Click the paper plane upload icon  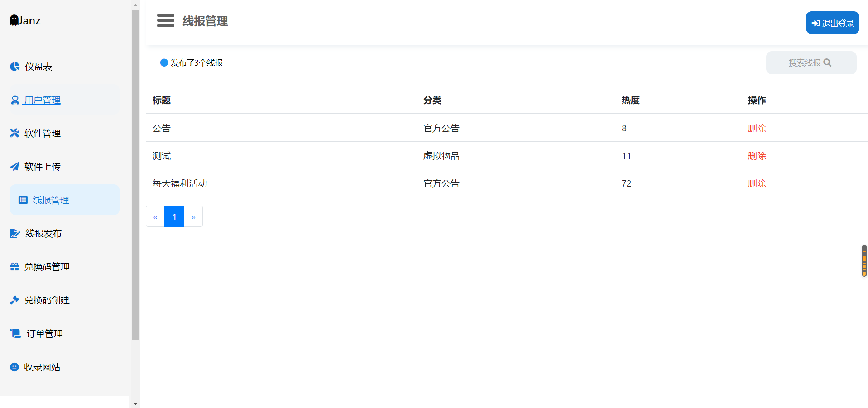[x=14, y=167]
